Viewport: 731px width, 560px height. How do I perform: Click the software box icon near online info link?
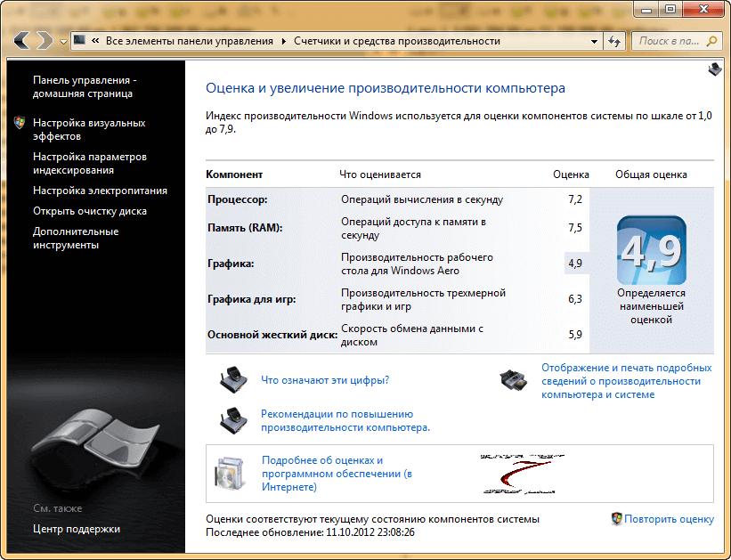coord(231,474)
